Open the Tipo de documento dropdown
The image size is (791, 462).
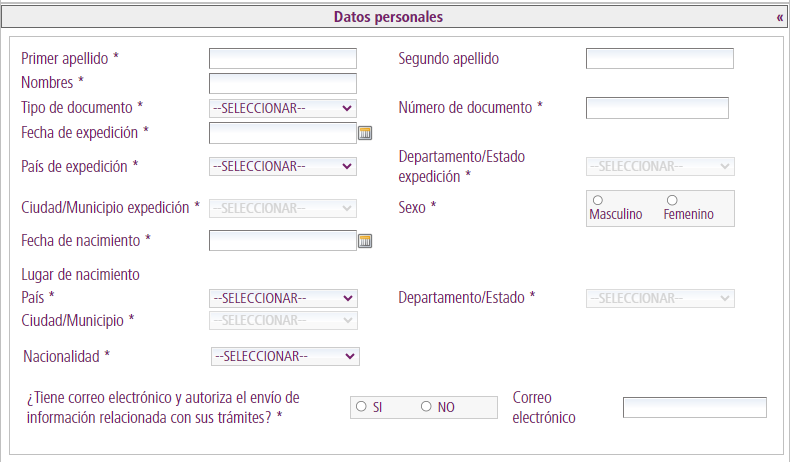282,108
